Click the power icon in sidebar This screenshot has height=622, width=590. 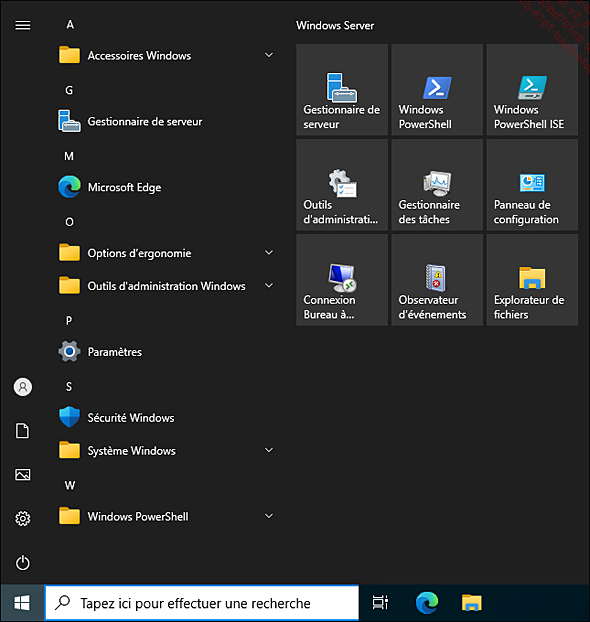[x=23, y=562]
